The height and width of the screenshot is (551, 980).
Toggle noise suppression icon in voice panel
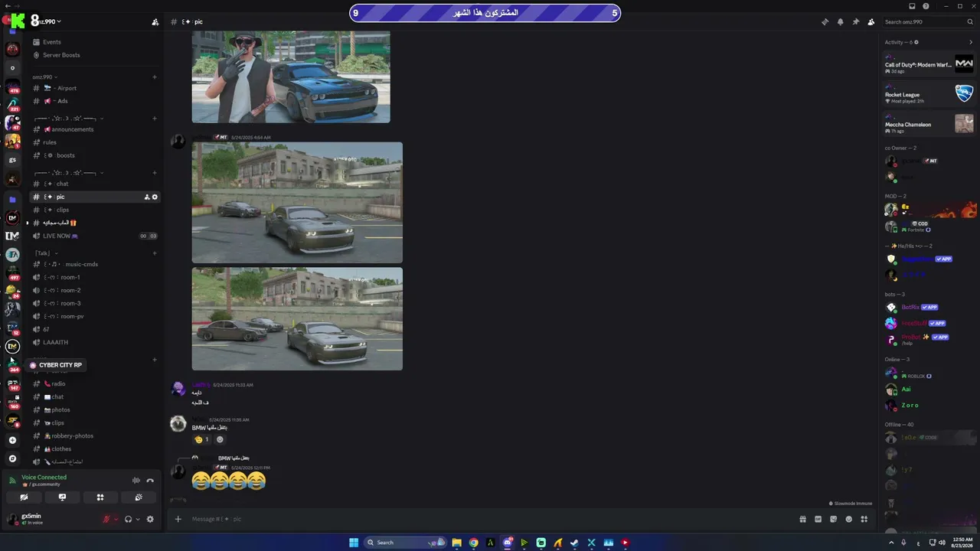coord(136,481)
